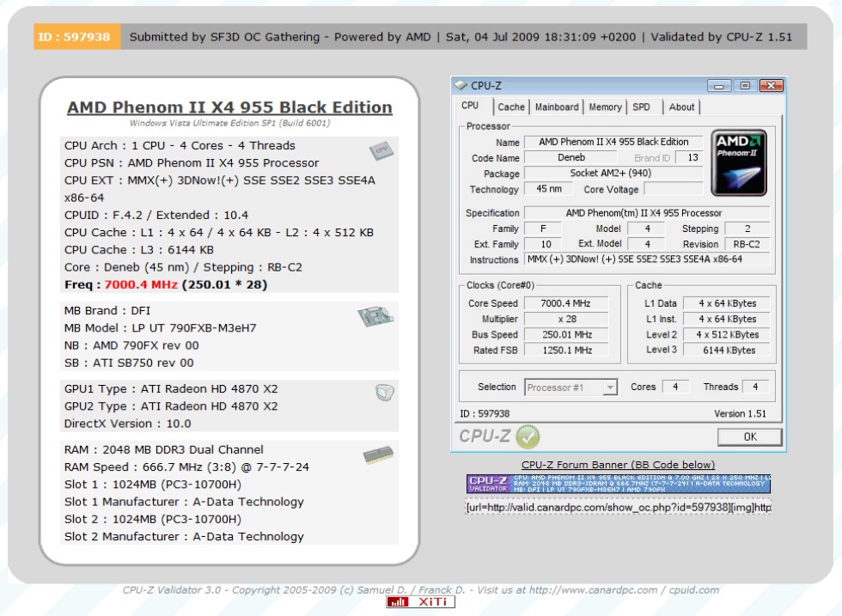Click the monitor icon beside GPU1 Type
The width and height of the screenshot is (842, 616).
pos(385,393)
